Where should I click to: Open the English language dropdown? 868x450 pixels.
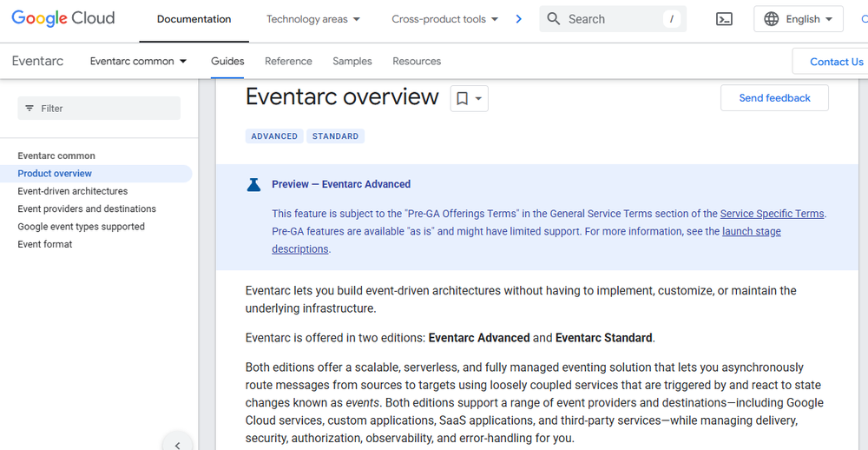[x=798, y=19]
